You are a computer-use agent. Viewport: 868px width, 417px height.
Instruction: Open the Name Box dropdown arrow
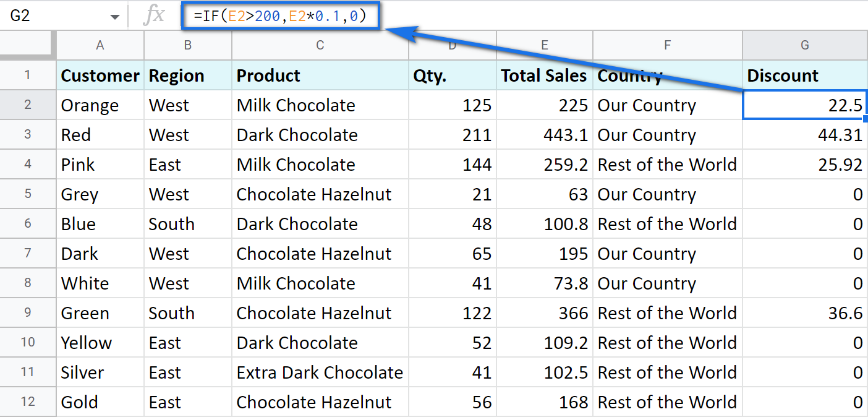[115, 15]
